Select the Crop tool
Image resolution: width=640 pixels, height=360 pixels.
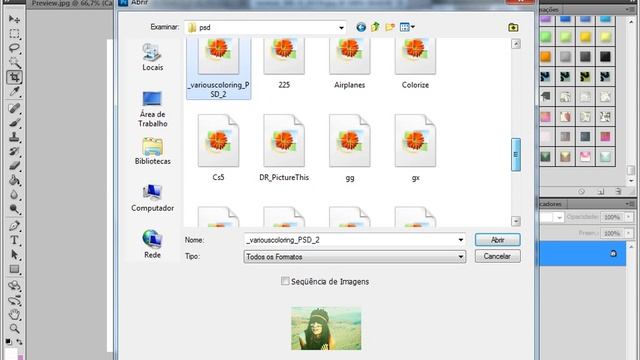coord(14,77)
